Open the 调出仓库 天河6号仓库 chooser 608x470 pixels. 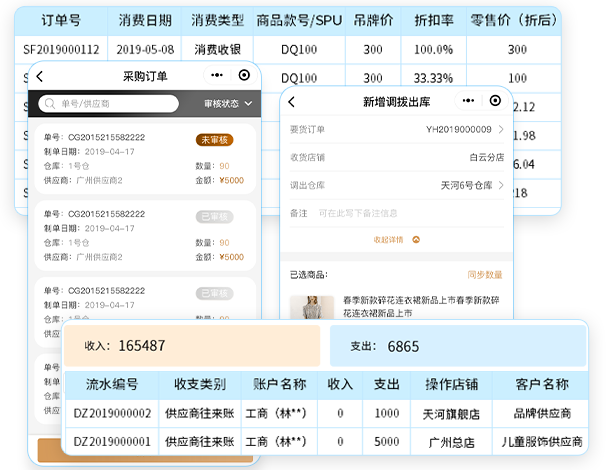point(397,185)
